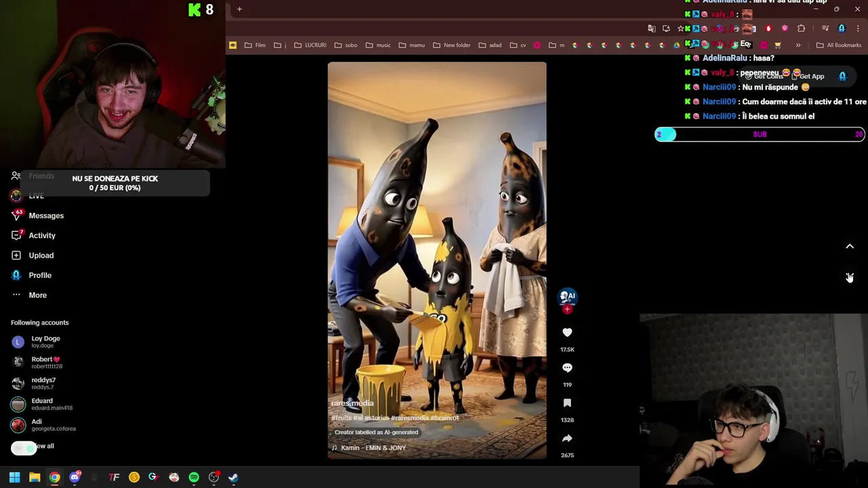Open the rares.media username on the video

click(352, 403)
